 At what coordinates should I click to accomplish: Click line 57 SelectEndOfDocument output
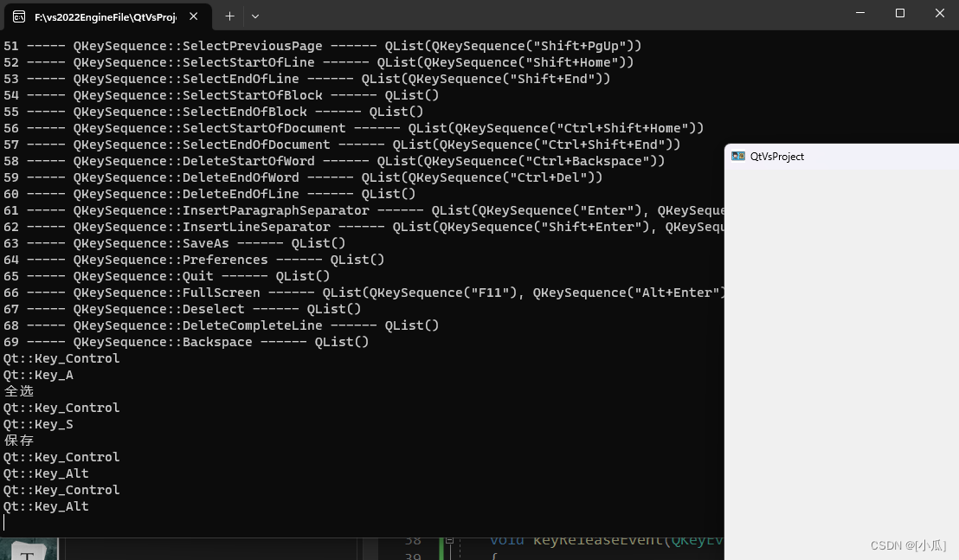point(342,145)
